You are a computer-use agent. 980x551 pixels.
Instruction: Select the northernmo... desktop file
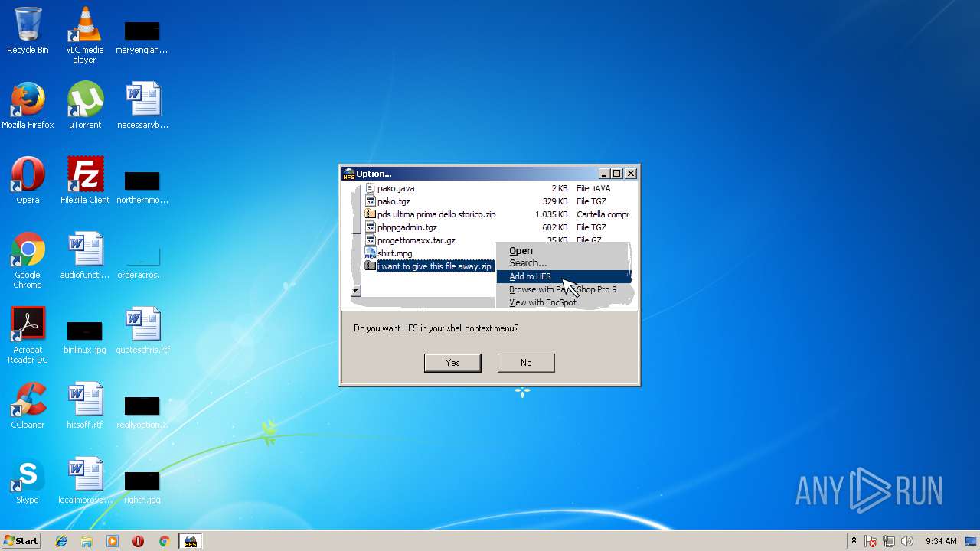click(142, 186)
